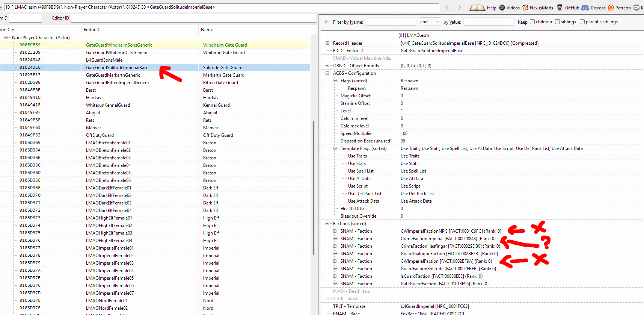This screenshot has height=315, width=644.
Task: Click the GuardDialogueFaction value
Action: coord(449,254)
